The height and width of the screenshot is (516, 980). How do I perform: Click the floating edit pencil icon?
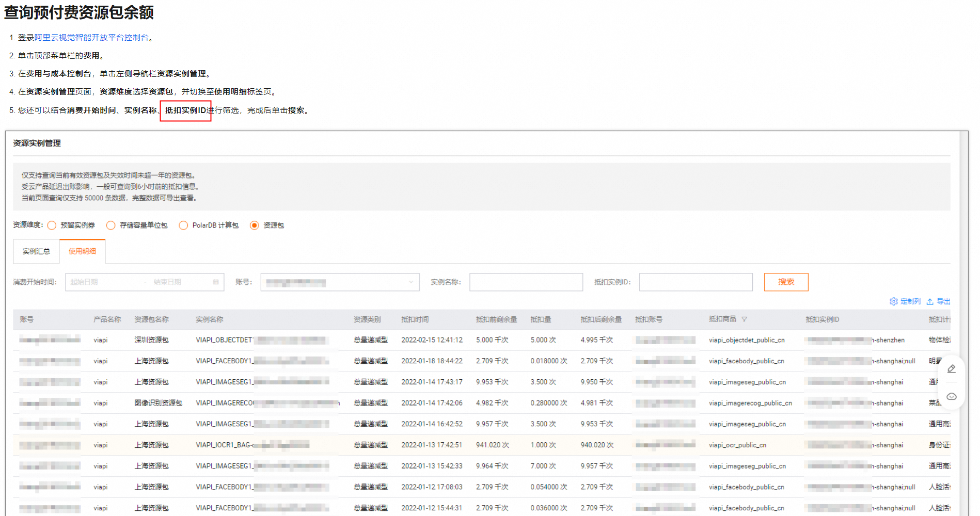pos(952,368)
